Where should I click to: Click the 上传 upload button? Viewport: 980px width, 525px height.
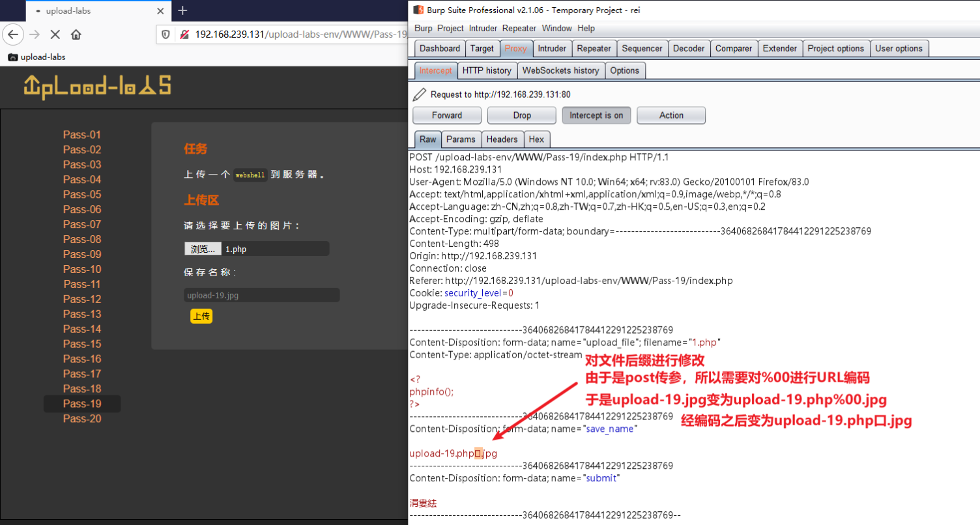[201, 316]
